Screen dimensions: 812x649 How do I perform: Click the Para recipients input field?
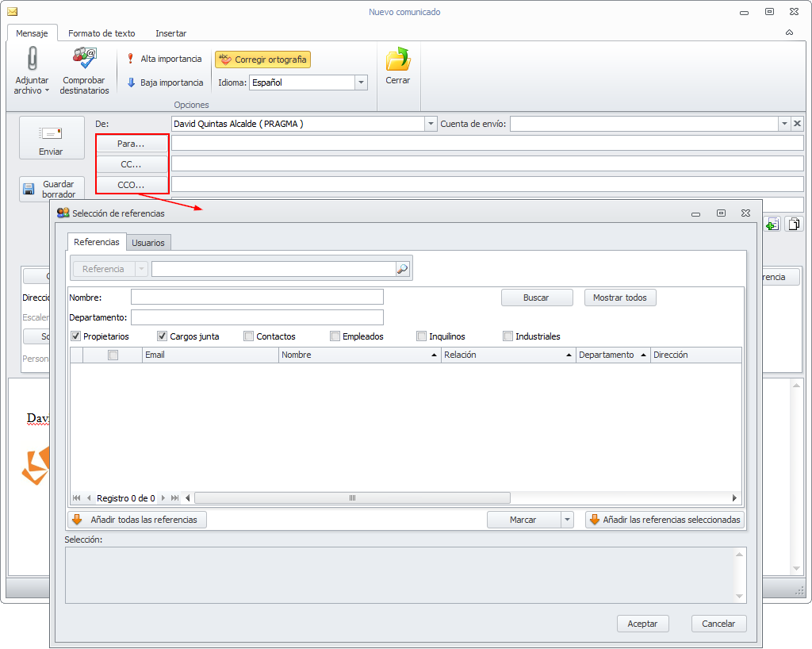(x=488, y=143)
